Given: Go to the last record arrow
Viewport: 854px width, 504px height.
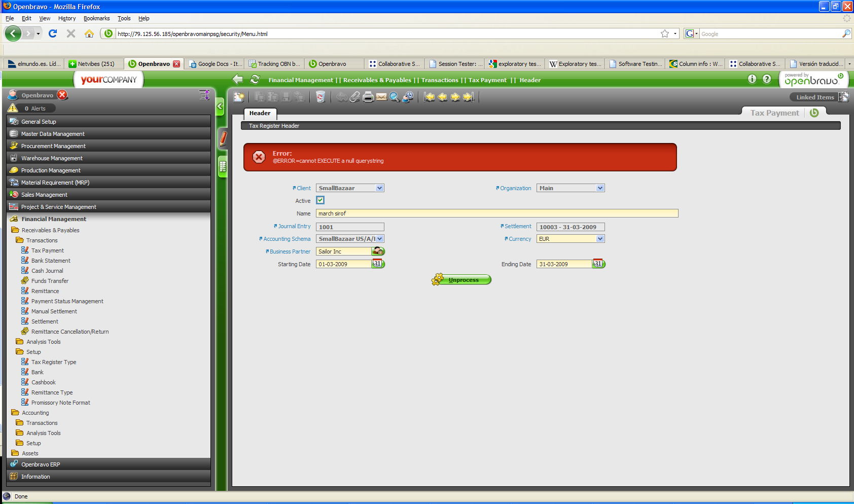Looking at the screenshot, I should [x=469, y=97].
